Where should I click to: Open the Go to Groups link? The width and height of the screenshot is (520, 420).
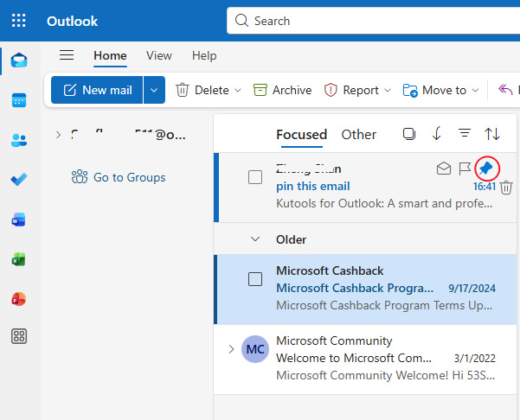click(x=119, y=177)
